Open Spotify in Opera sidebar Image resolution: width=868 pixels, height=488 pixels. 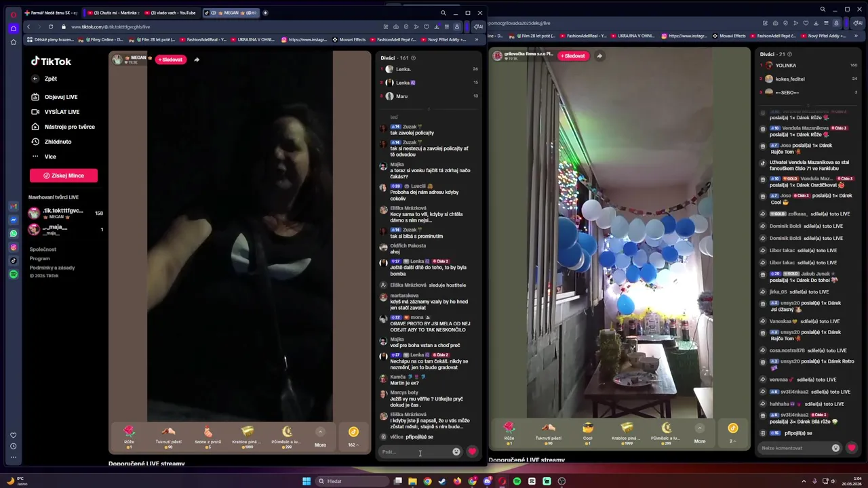[x=14, y=274]
